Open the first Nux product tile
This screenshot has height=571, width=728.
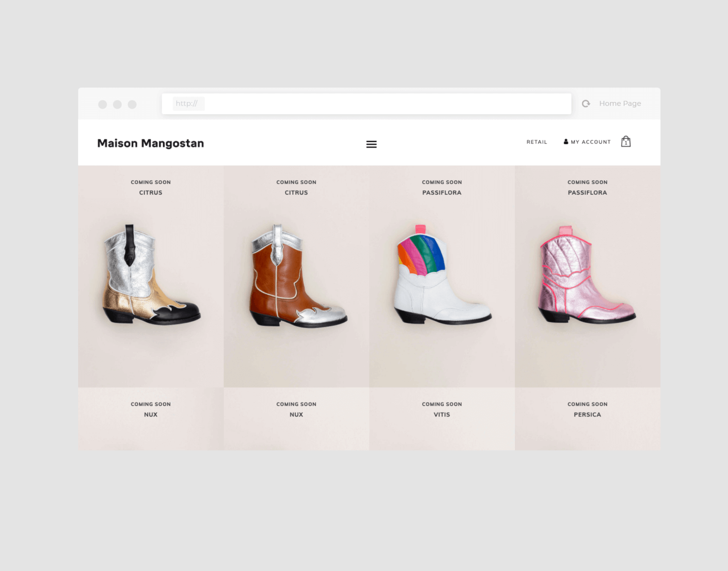tap(151, 418)
